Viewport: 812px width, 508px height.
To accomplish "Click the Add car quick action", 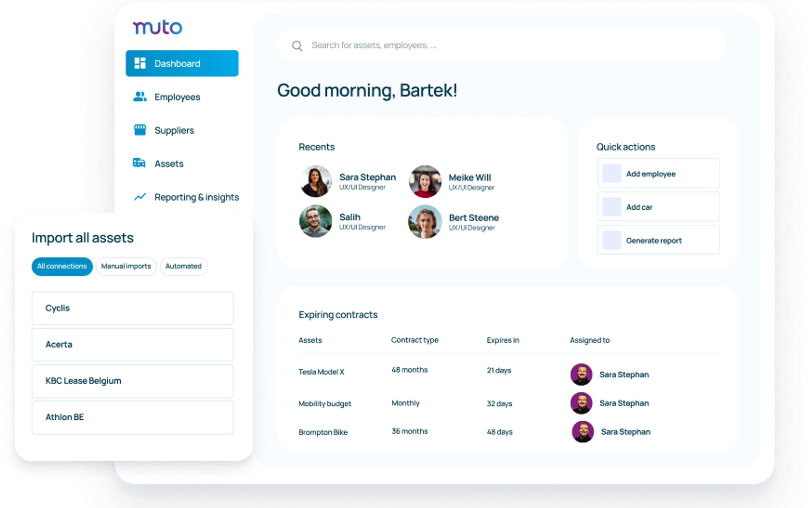I will pos(659,207).
